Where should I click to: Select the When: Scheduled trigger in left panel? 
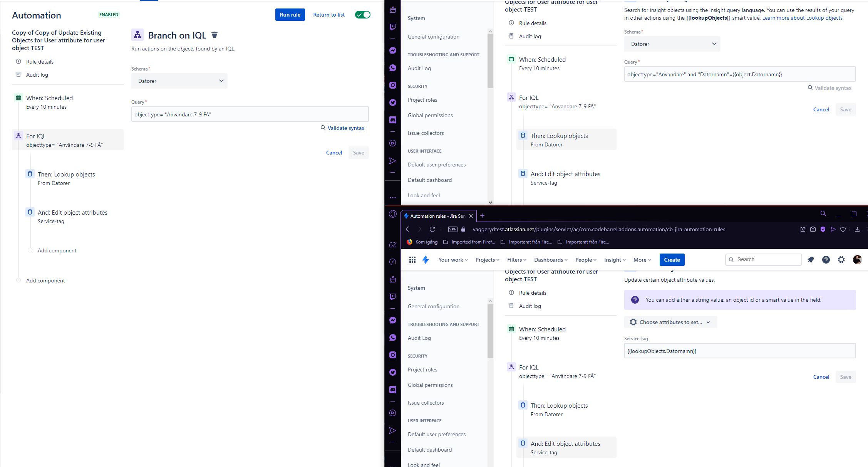(x=68, y=102)
